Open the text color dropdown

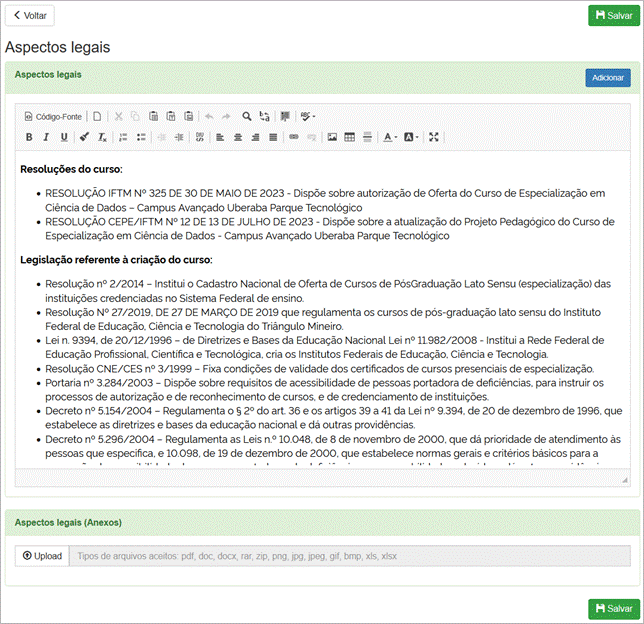[x=390, y=137]
